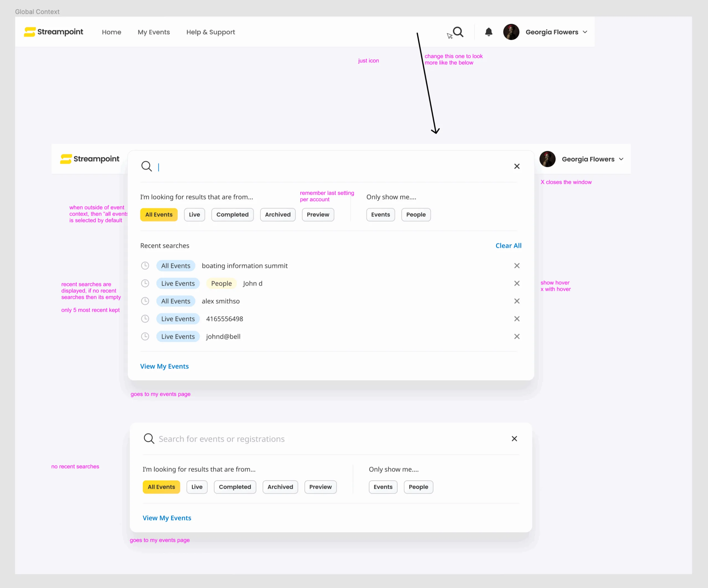Image resolution: width=708 pixels, height=588 pixels.
Task: Toggle Live filter in upper search panel
Action: (x=194, y=215)
